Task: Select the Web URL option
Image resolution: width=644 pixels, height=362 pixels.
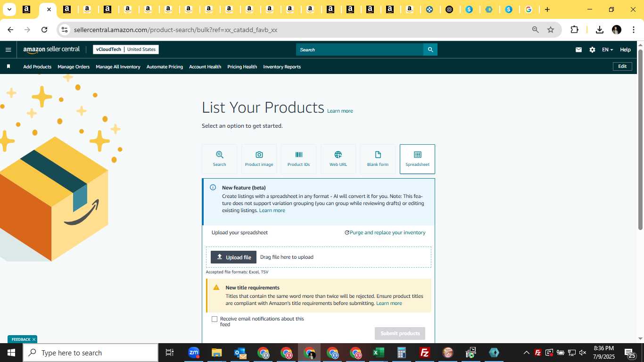Action: coord(338,159)
